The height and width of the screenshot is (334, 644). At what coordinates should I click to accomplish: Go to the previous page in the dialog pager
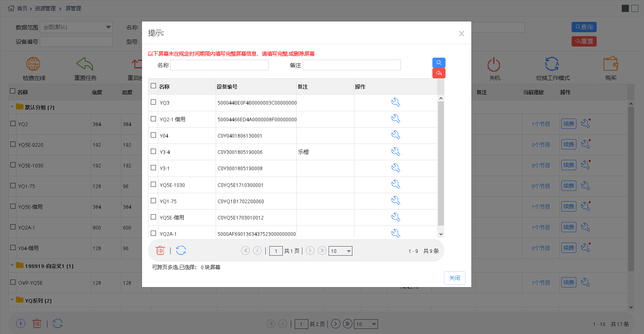(257, 250)
